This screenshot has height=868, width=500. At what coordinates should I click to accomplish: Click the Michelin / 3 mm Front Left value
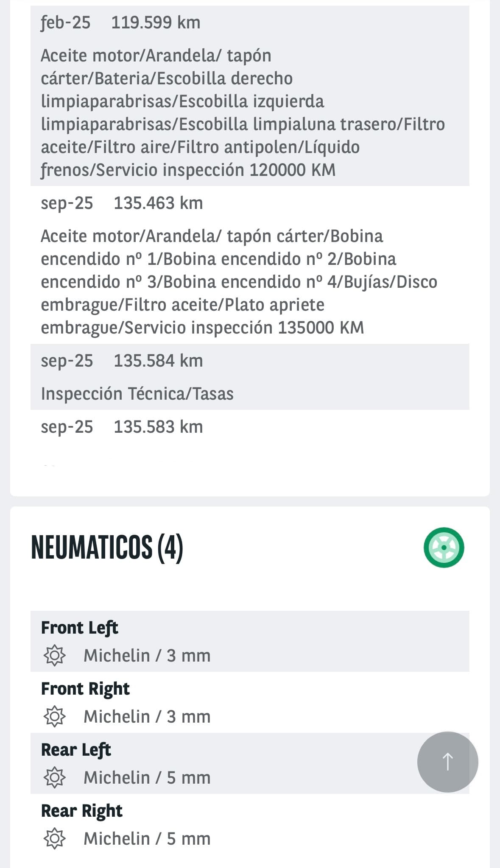147,655
